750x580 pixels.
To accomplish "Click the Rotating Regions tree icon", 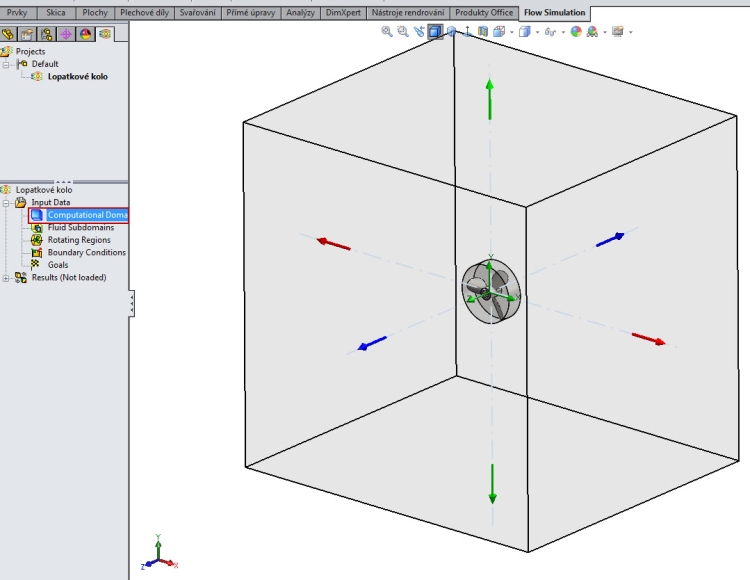I will 36,240.
